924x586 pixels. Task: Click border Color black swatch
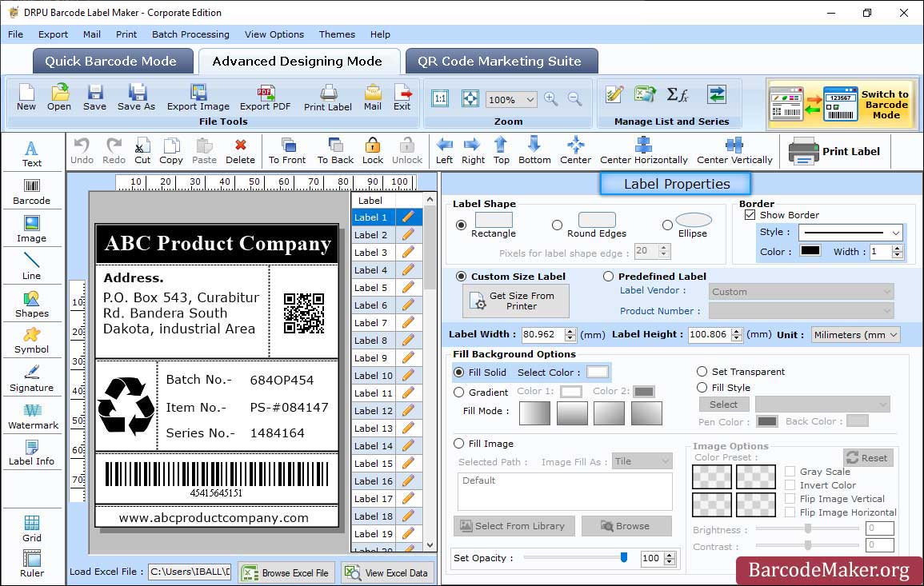810,251
